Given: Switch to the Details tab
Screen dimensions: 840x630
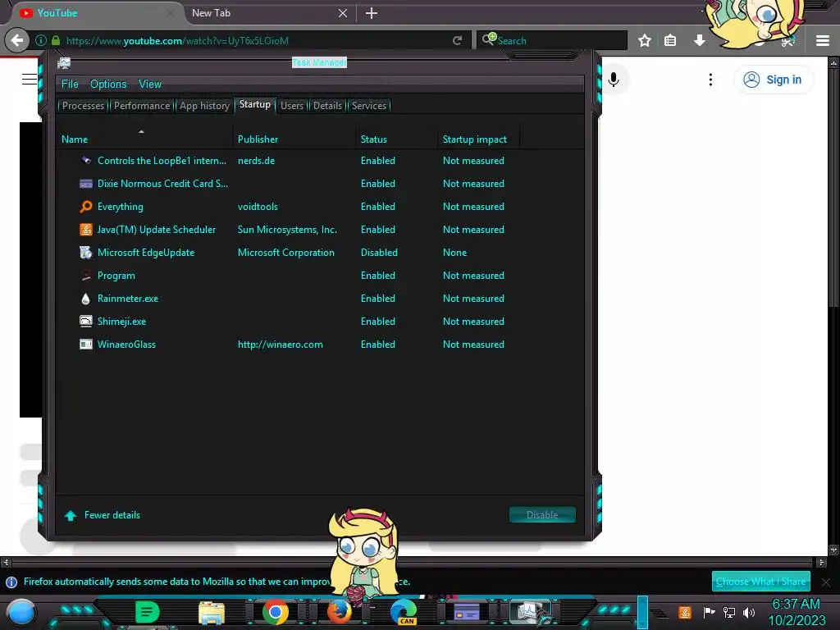Looking at the screenshot, I should pos(327,106).
